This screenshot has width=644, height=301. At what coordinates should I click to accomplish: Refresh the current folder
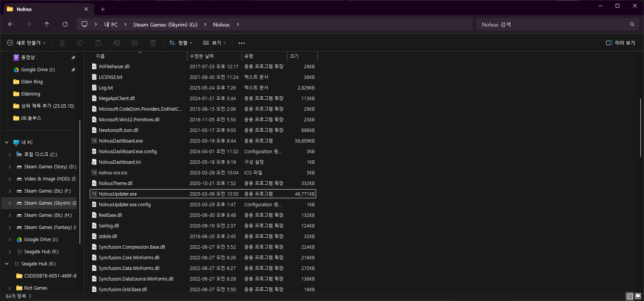pos(65,24)
